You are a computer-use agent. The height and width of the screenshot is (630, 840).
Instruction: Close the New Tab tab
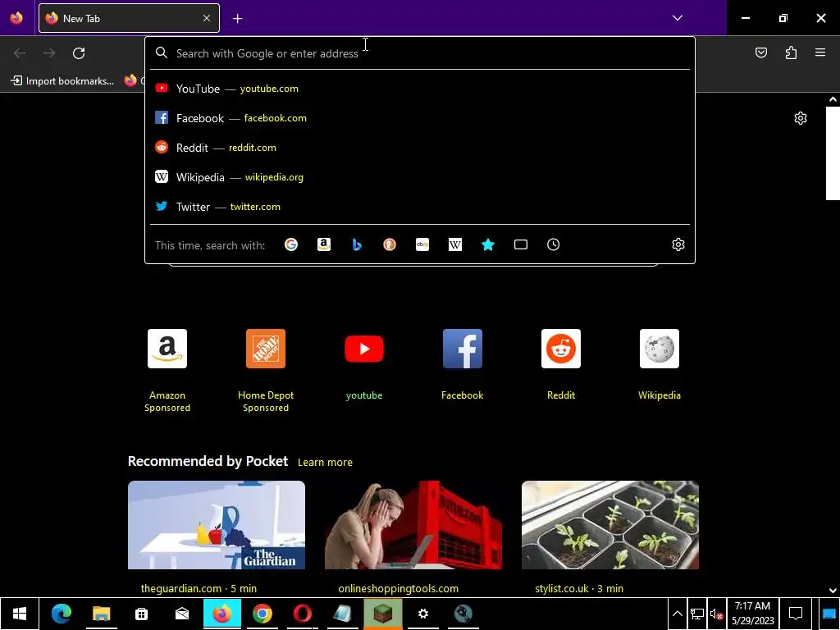click(207, 18)
